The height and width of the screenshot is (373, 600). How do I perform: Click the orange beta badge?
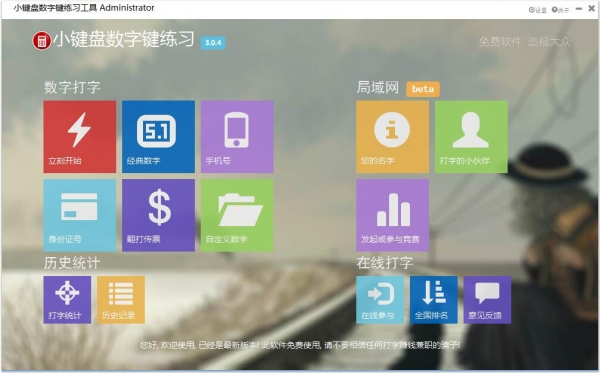coord(423,89)
